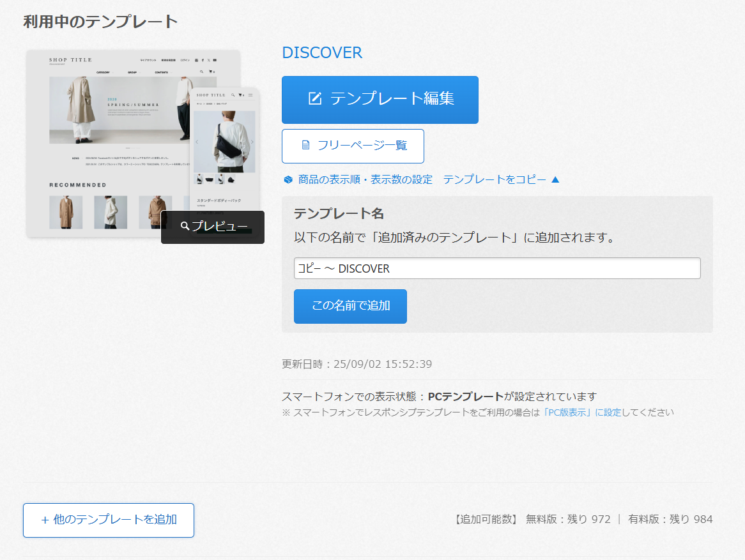Screen dimensions: 745x560
Task: Click the right carousel arrow in mobile preview
Action: pyautogui.click(x=252, y=142)
